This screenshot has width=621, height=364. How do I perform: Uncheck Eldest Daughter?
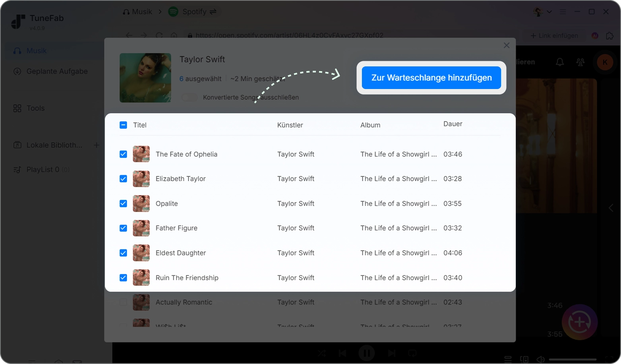123,253
